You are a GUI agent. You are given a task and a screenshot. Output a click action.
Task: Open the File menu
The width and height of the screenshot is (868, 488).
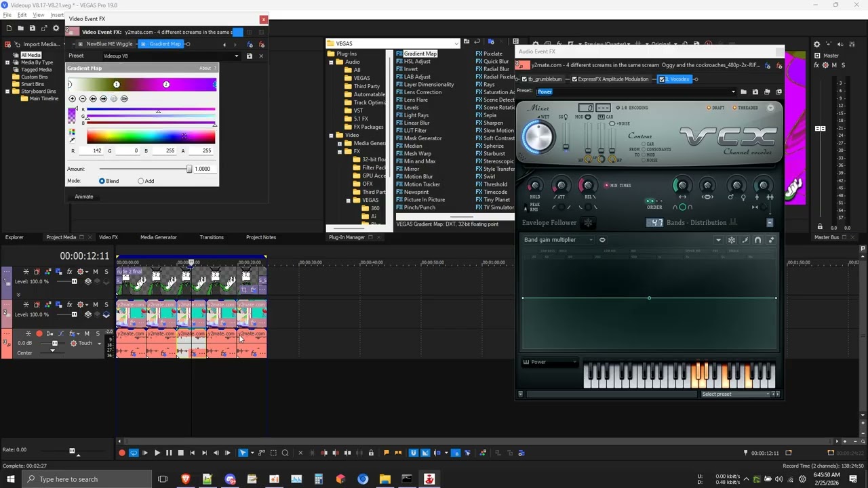click(x=7, y=15)
